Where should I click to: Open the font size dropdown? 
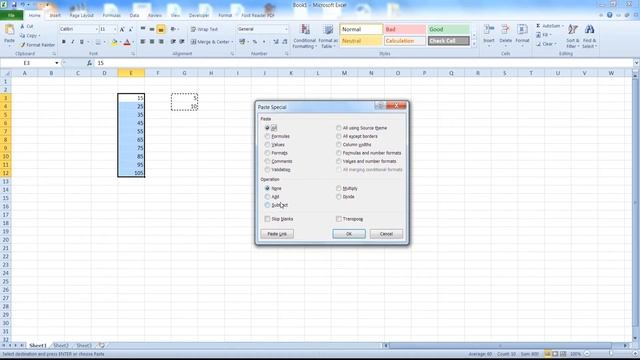115,29
